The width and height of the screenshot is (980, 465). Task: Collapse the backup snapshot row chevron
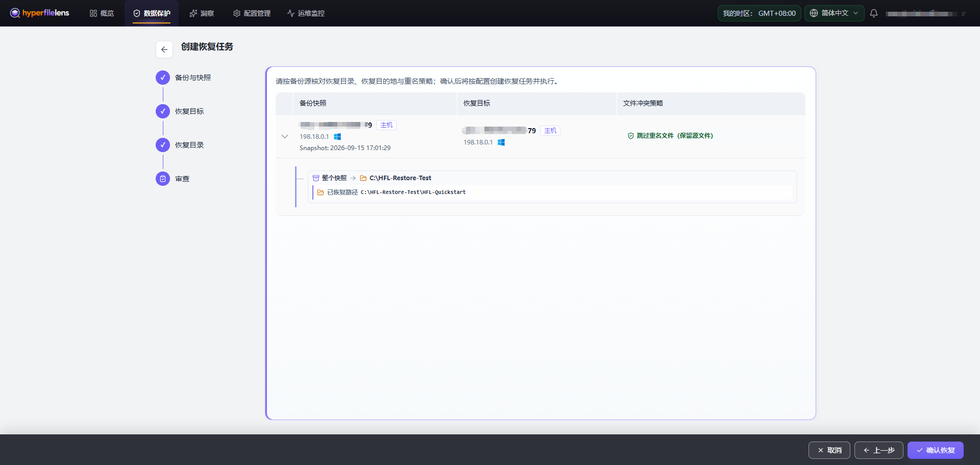pyautogui.click(x=285, y=136)
